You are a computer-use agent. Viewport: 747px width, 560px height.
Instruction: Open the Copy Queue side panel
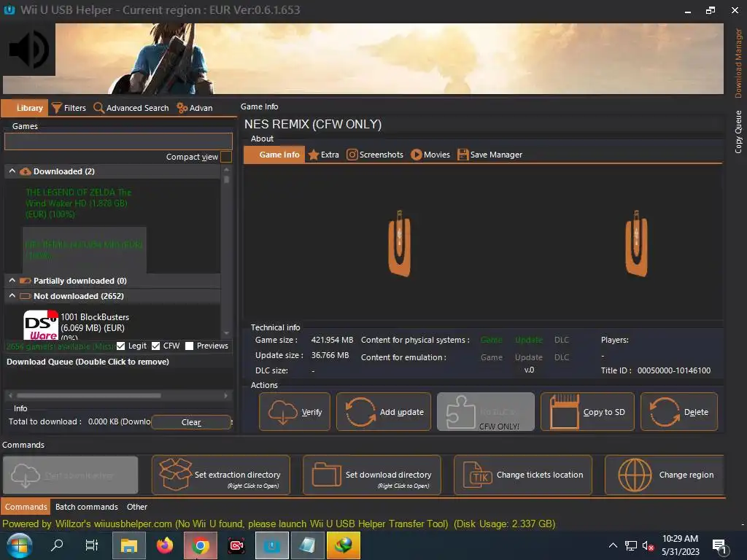(x=738, y=132)
